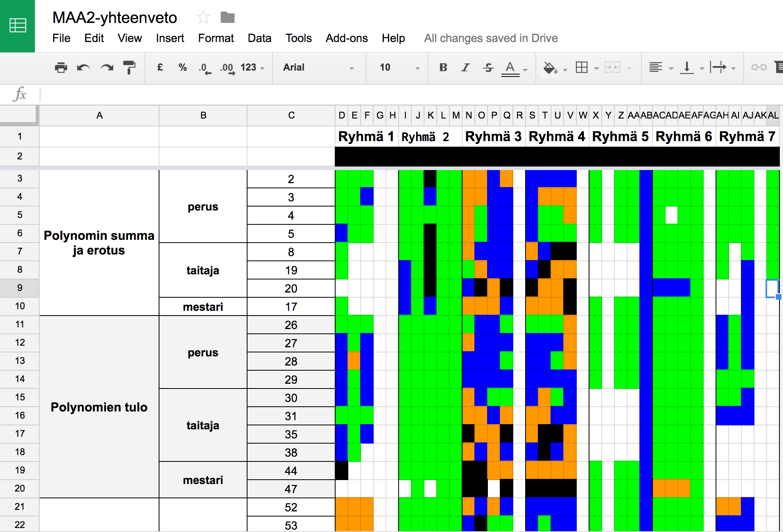Open the 123 number format dropdown

[x=252, y=67]
